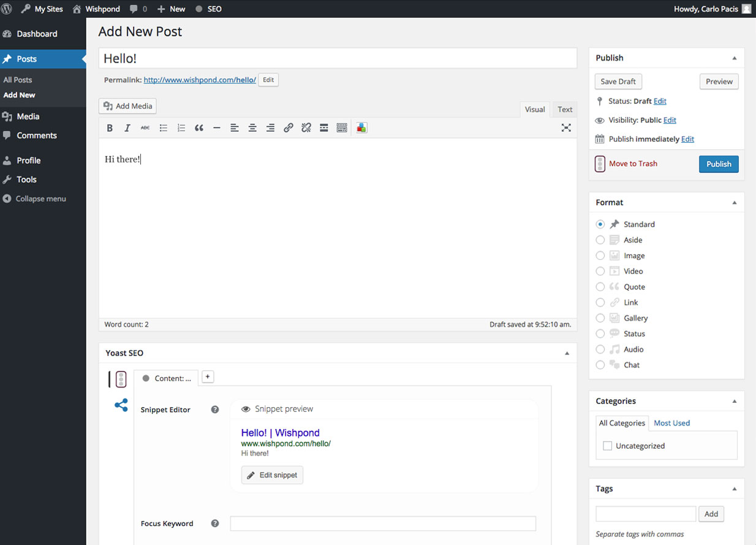The height and width of the screenshot is (545, 756).
Task: Select the Standard post format
Action: coord(600,224)
